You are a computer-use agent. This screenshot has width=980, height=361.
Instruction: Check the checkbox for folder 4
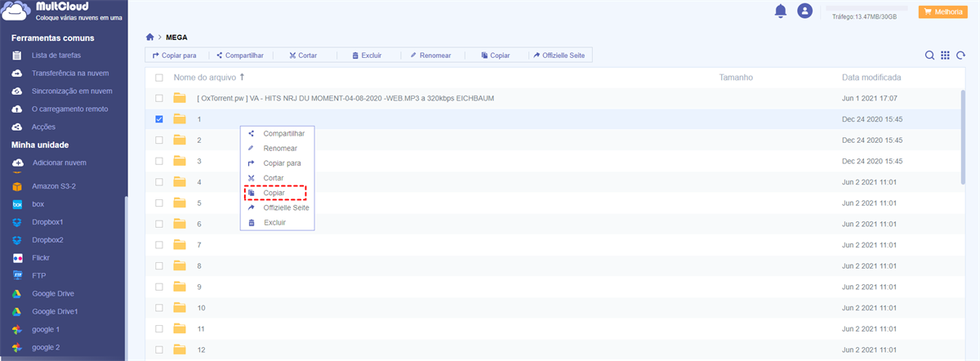[159, 182]
